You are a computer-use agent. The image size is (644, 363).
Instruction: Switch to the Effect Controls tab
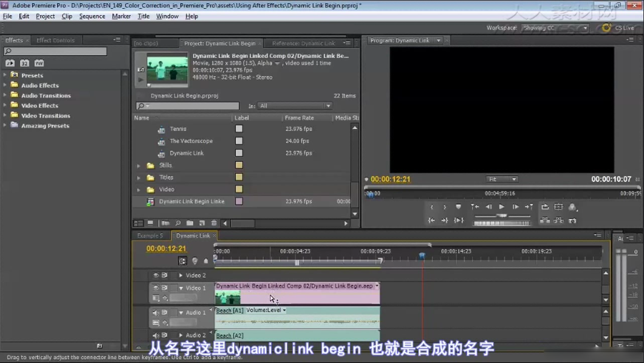(x=55, y=40)
